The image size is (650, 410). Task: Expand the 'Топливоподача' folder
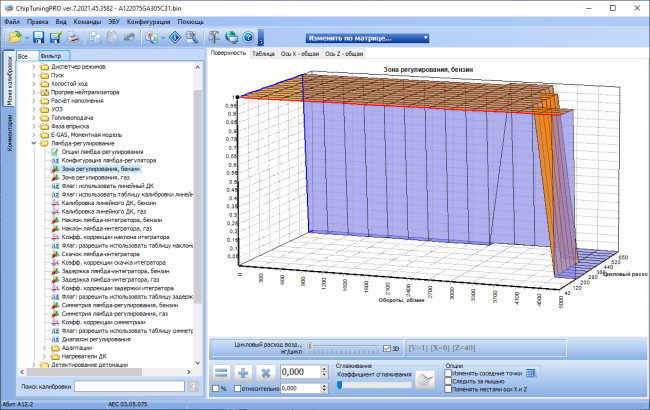(34, 118)
